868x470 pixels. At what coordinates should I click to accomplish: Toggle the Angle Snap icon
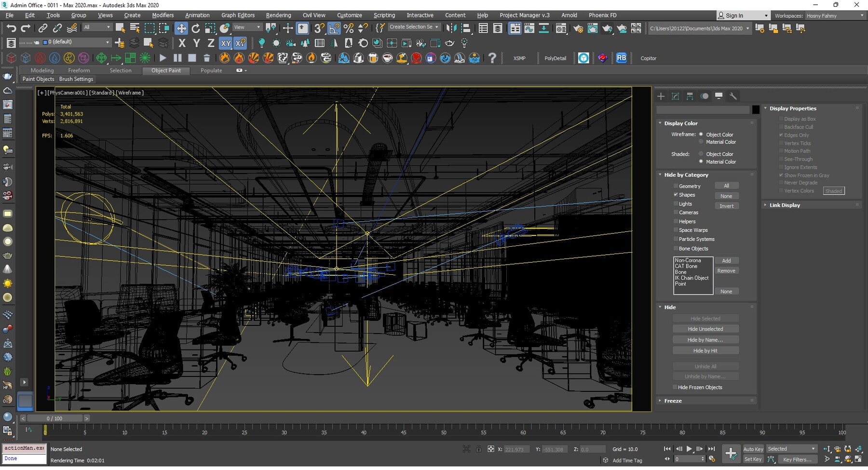(x=334, y=28)
